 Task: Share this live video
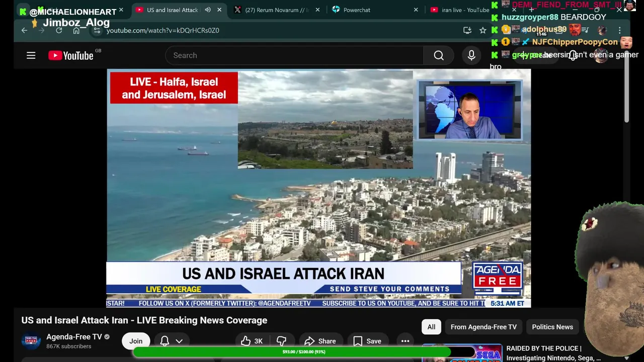click(x=320, y=341)
